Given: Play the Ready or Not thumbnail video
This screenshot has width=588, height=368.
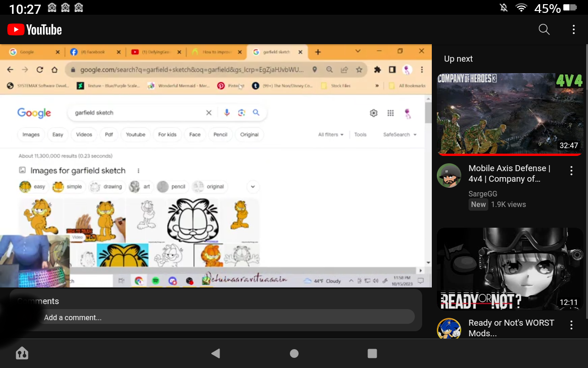Looking at the screenshot, I should click(x=509, y=269).
